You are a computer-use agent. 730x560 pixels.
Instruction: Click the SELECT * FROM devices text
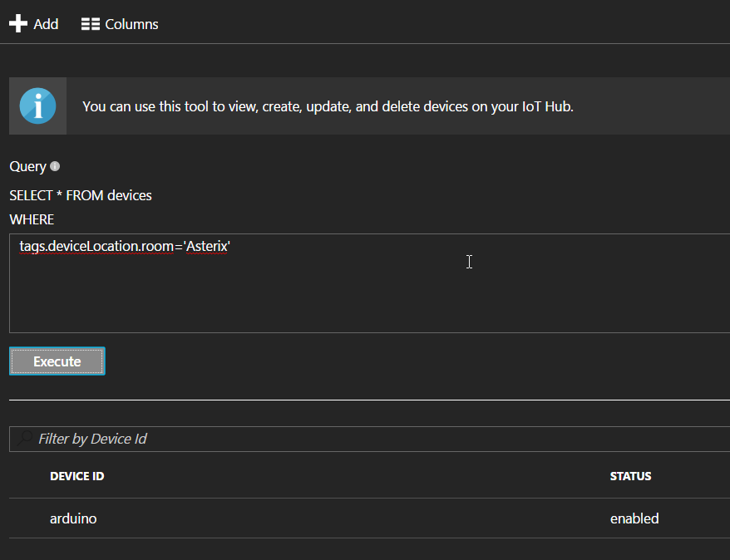(81, 195)
